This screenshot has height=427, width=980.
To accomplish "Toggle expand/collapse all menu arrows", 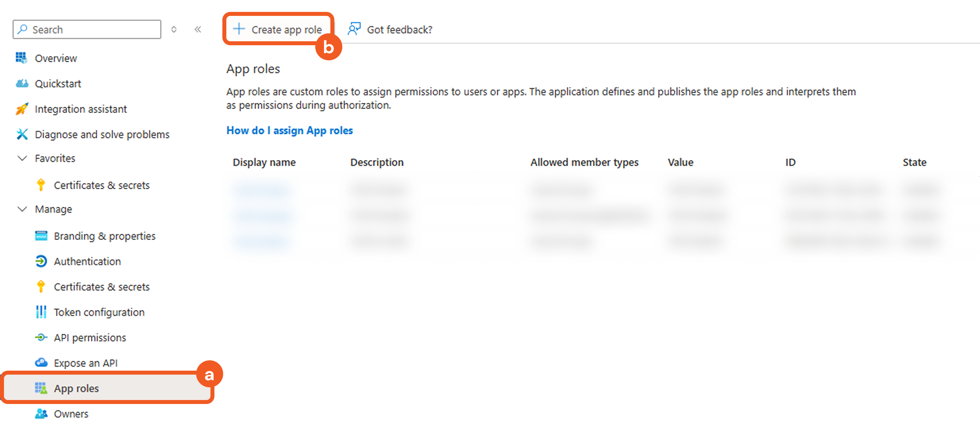I will coord(174,29).
